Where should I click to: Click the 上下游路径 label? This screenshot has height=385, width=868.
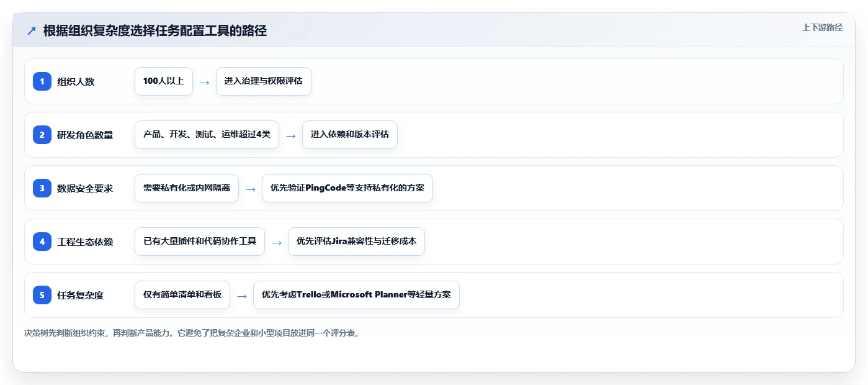[822, 27]
